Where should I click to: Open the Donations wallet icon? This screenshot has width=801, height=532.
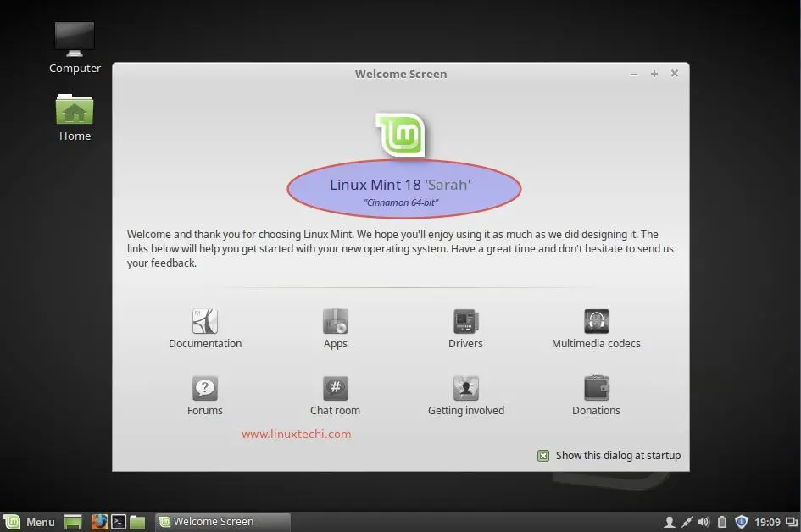pyautogui.click(x=596, y=388)
